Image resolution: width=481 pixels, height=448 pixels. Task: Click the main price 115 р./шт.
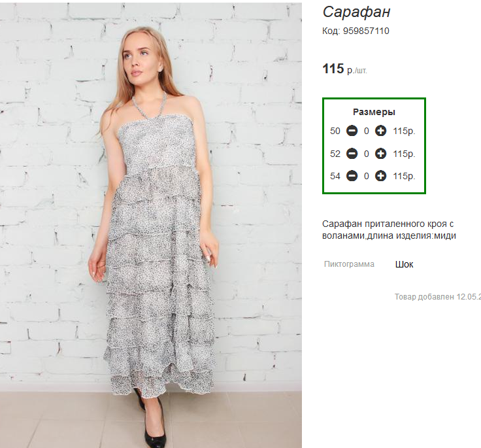pos(344,69)
